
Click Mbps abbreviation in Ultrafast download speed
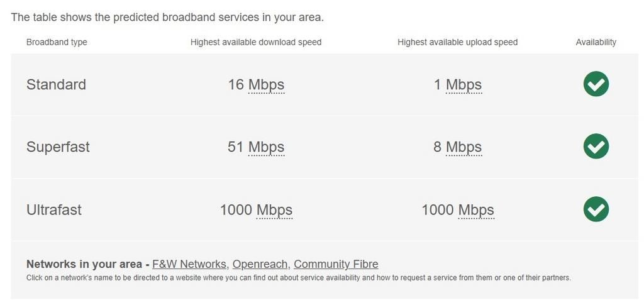coord(274,210)
